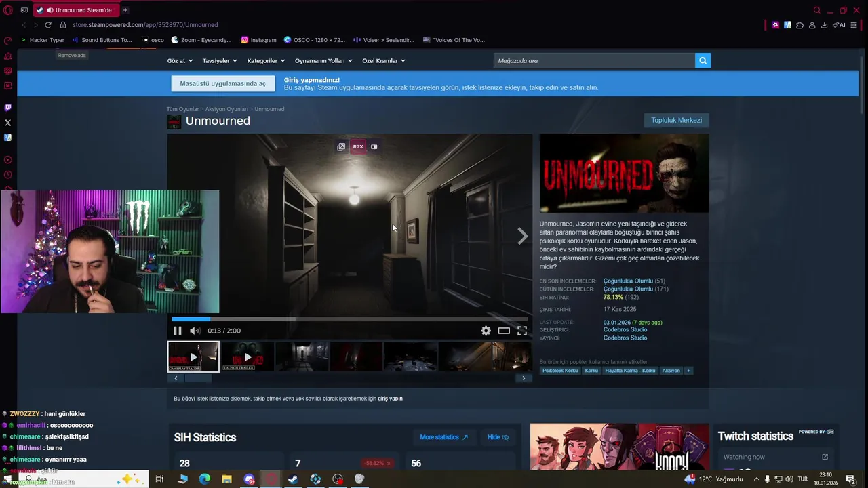Select the Launch Trailer thumbnail
Screen dimensions: 868x488
(248, 357)
